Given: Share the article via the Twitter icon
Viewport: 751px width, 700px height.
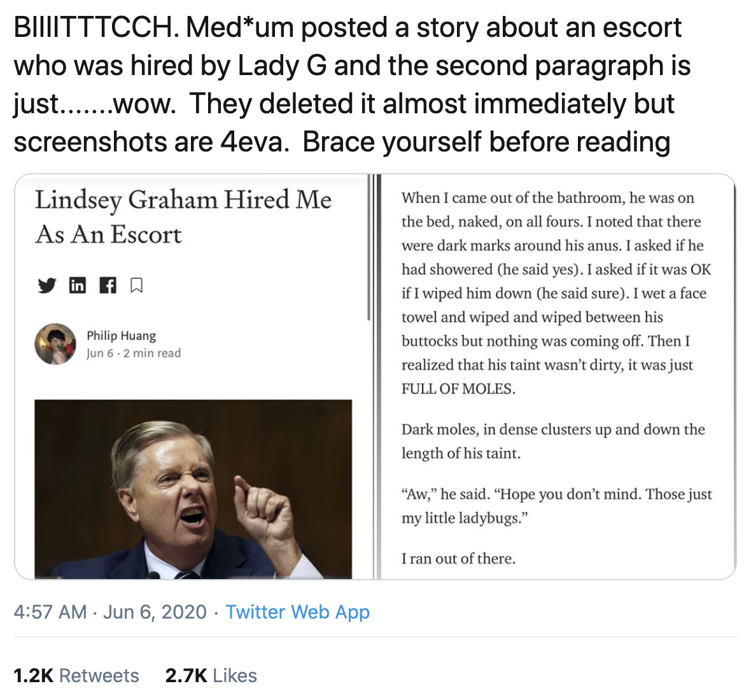Looking at the screenshot, I should pos(46,286).
